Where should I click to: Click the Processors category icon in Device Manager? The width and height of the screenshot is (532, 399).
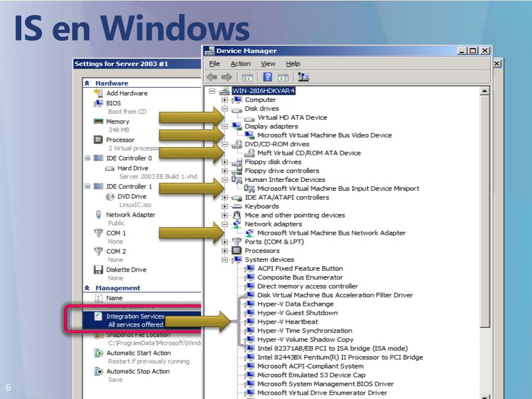tap(236, 251)
